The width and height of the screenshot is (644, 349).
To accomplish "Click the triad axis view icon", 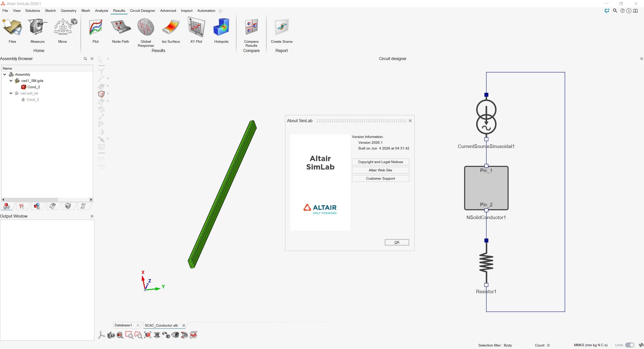I will (102, 335).
